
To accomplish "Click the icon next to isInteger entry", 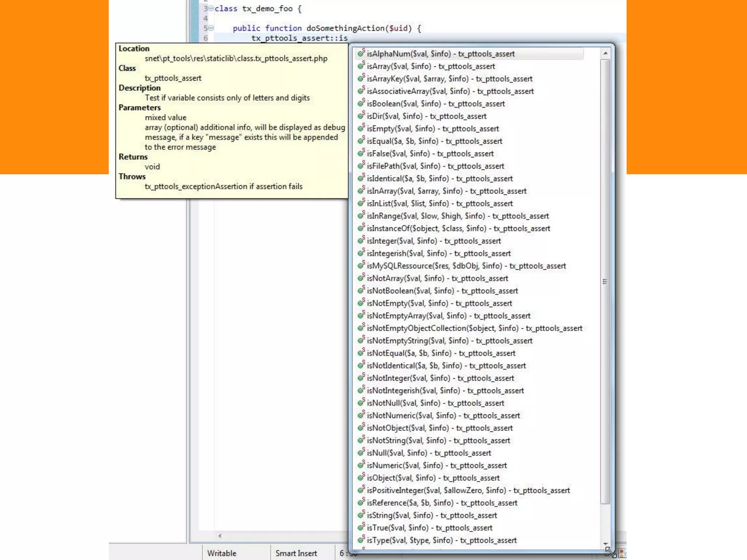I will click(x=361, y=241).
